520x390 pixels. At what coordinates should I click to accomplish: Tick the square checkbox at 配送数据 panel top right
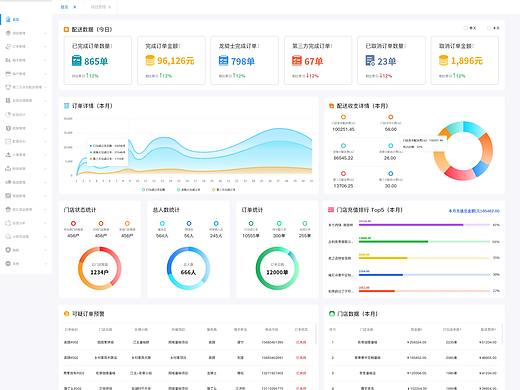pos(466,28)
